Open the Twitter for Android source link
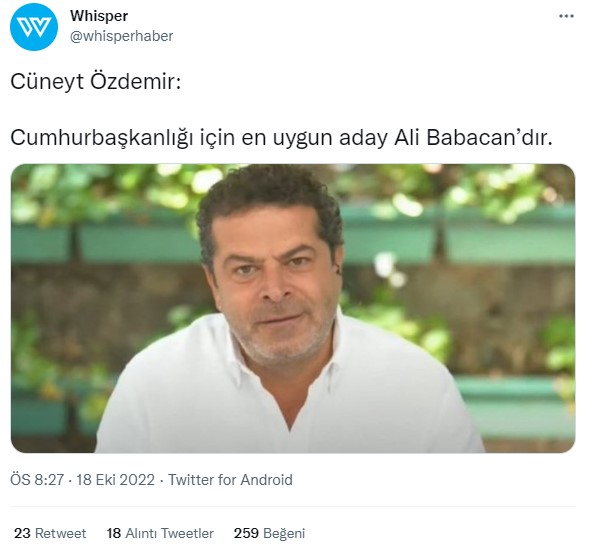The width and height of the screenshot is (589, 545). (x=230, y=480)
